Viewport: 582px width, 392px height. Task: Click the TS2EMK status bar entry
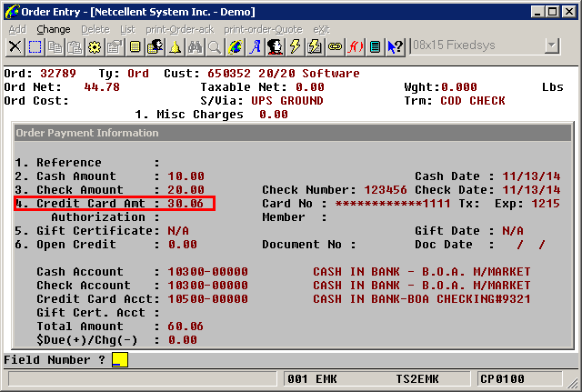click(417, 379)
